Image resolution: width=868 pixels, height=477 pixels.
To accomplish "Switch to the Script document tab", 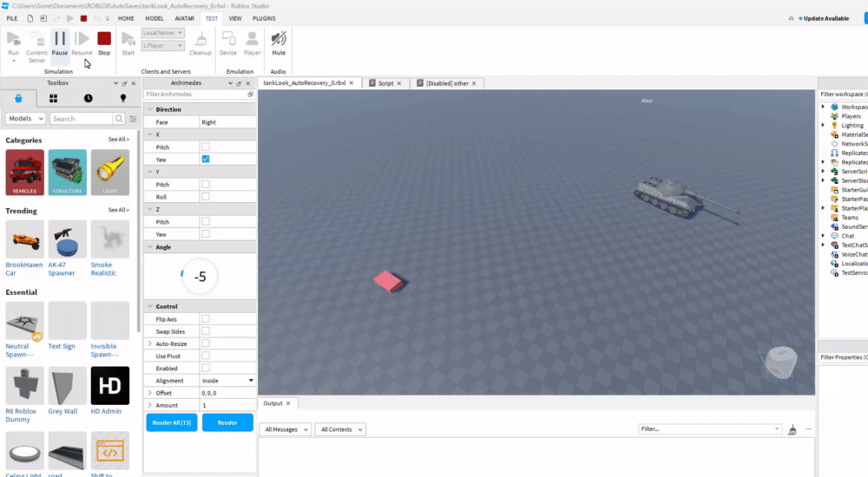I will pos(386,83).
